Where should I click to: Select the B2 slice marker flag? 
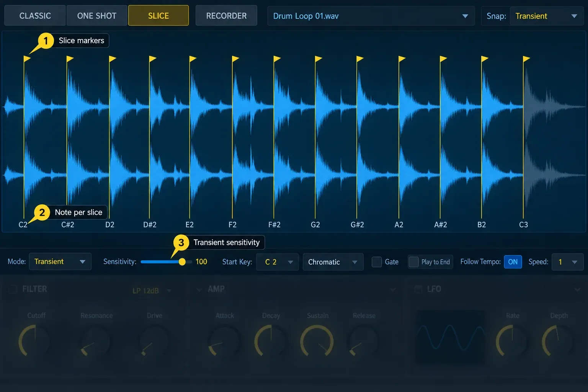tap(485, 59)
